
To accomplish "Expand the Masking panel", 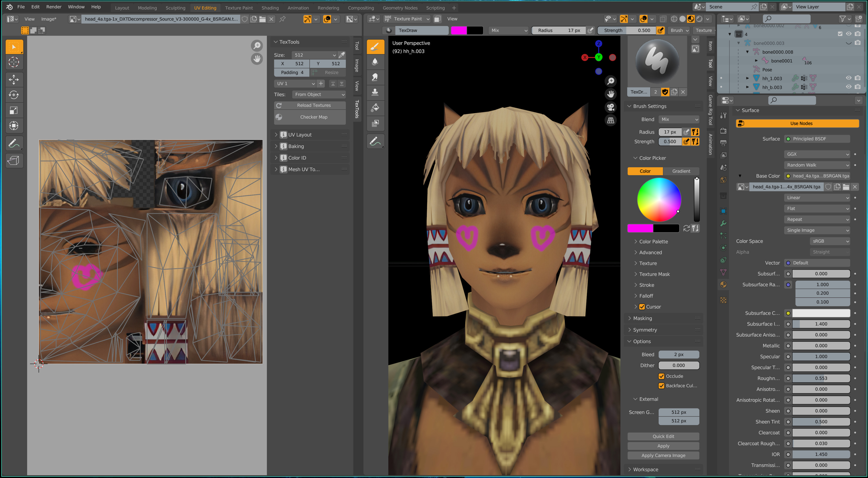I will point(642,319).
